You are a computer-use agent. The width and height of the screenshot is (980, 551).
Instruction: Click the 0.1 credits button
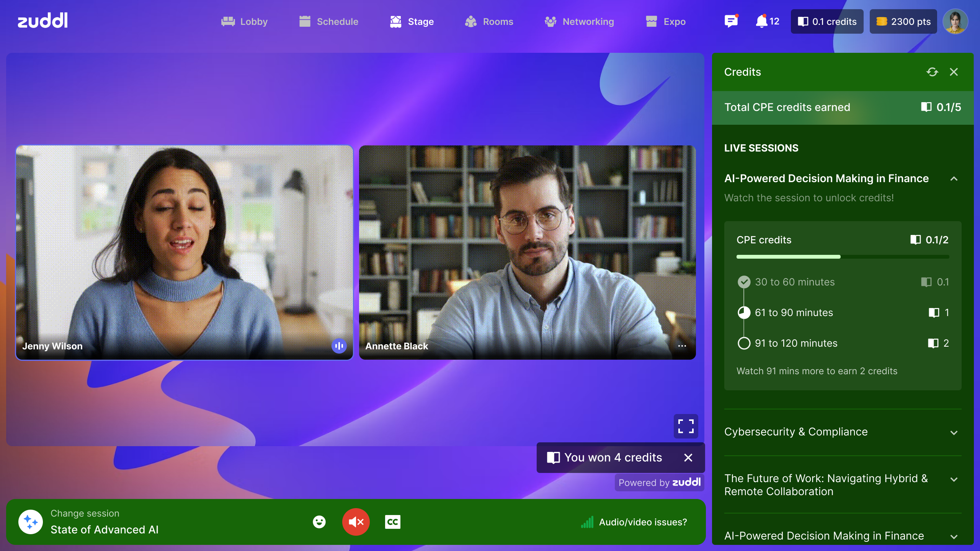click(x=827, y=21)
